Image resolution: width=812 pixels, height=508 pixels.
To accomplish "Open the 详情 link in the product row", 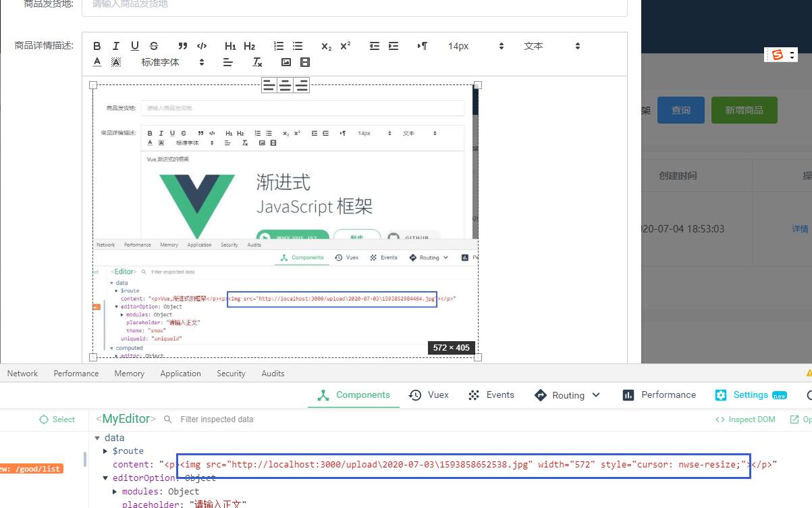I will pyautogui.click(x=799, y=228).
